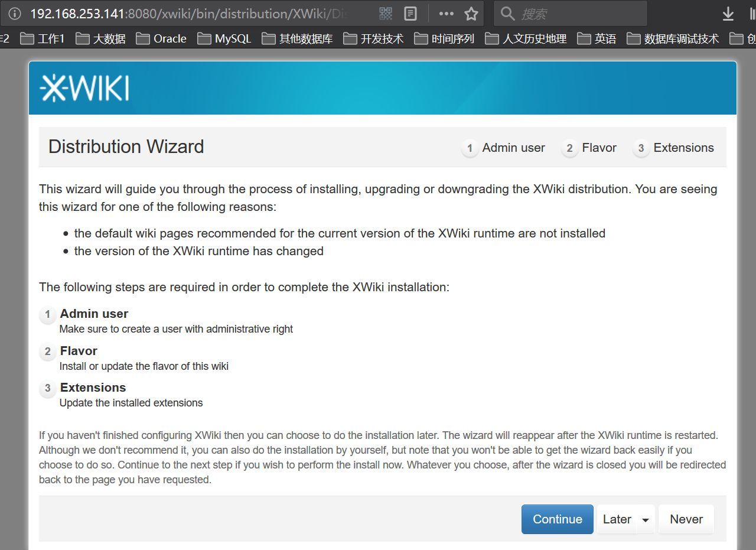The height and width of the screenshot is (550, 756).
Task: Click Continue to start the installation
Action: point(558,519)
